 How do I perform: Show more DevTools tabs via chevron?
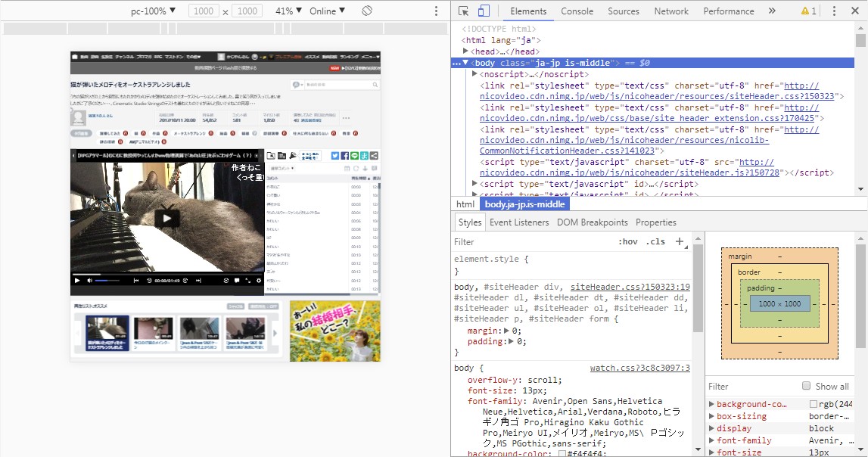tap(772, 11)
